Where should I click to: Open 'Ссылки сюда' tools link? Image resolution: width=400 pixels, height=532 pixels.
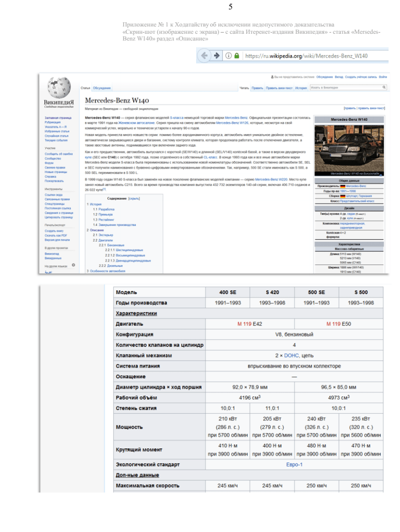click(54, 195)
